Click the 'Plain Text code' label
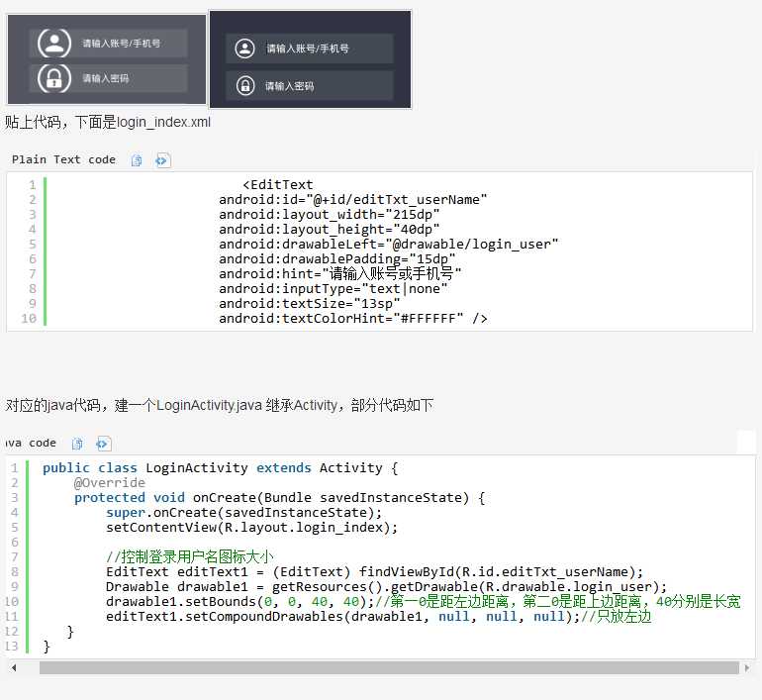 tap(63, 159)
